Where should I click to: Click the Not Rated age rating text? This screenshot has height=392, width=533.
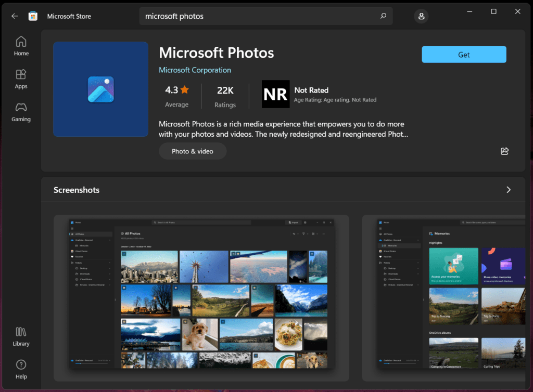tap(311, 90)
